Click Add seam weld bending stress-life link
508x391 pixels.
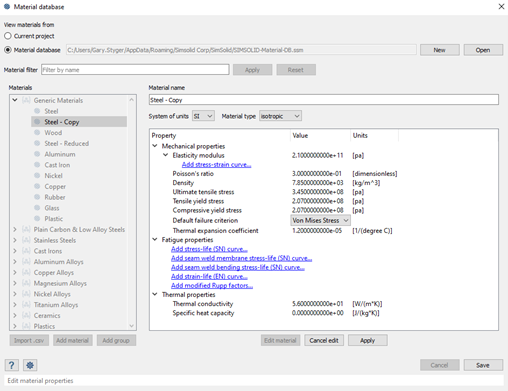pyautogui.click(x=238, y=267)
